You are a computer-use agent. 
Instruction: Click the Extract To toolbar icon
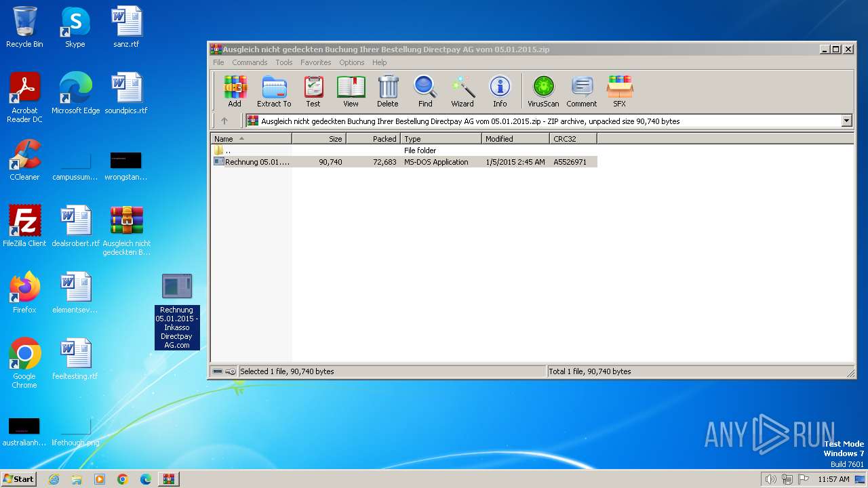[x=274, y=91]
